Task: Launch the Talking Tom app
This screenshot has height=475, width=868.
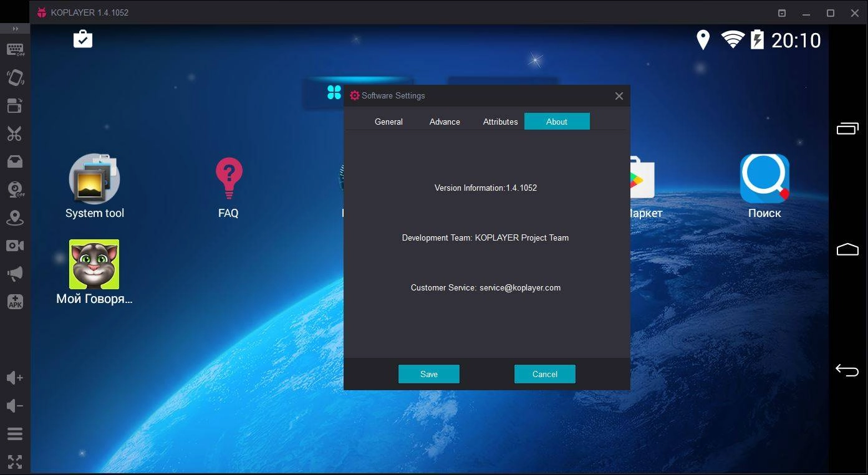Action: click(94, 272)
